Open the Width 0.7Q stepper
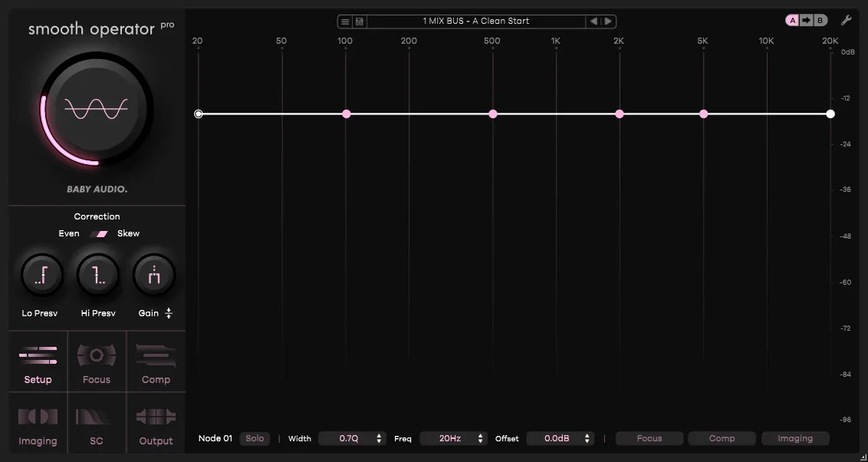This screenshot has width=868, height=462. [x=352, y=439]
